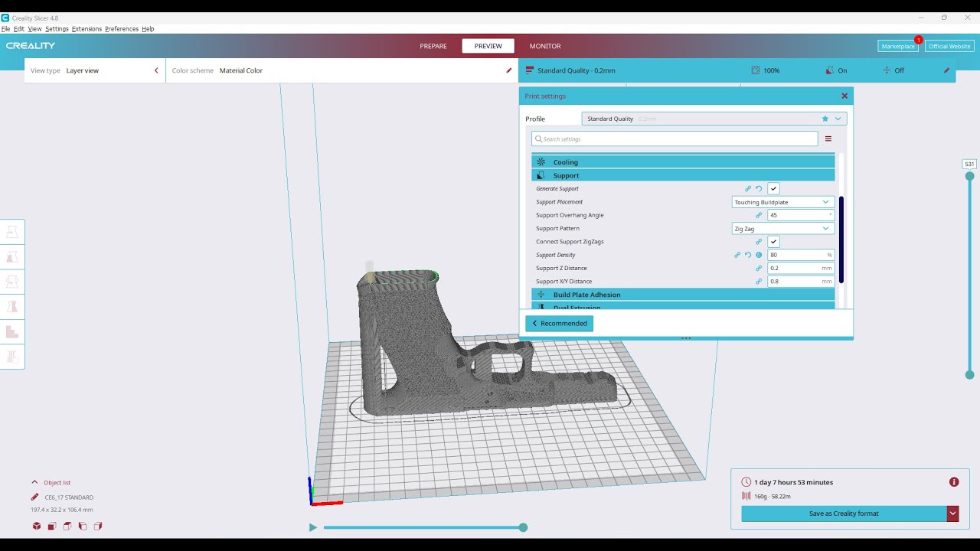Switch to front view cube icon

(x=52, y=526)
